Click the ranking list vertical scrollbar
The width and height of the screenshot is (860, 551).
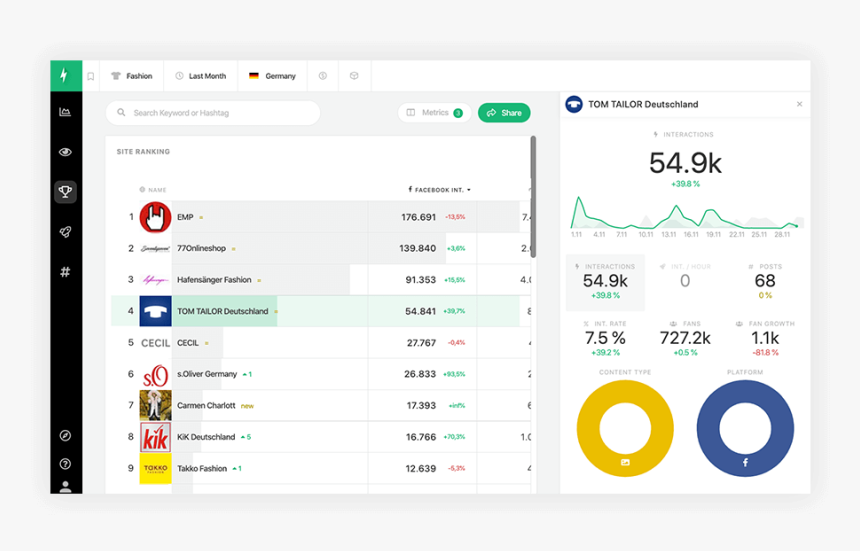click(x=533, y=196)
